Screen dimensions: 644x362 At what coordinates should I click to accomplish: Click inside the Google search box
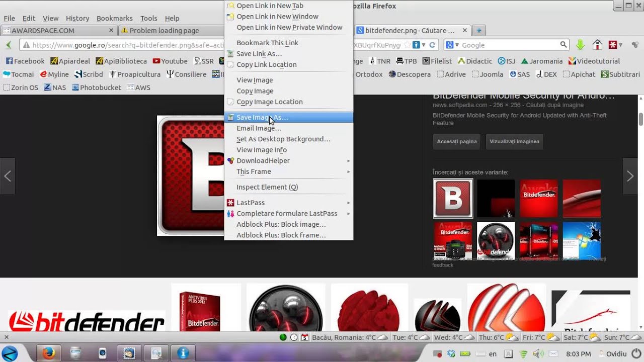(509, 45)
